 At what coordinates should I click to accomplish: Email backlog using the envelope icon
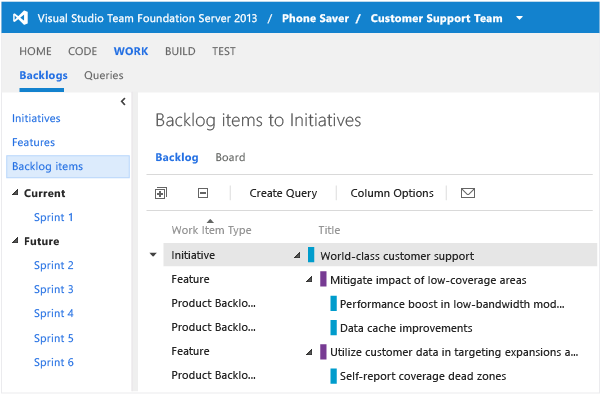(x=468, y=193)
